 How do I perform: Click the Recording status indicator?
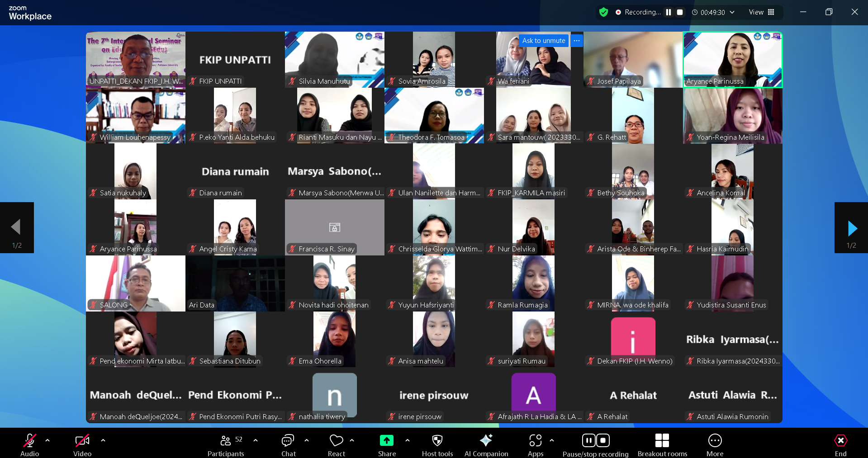638,12
